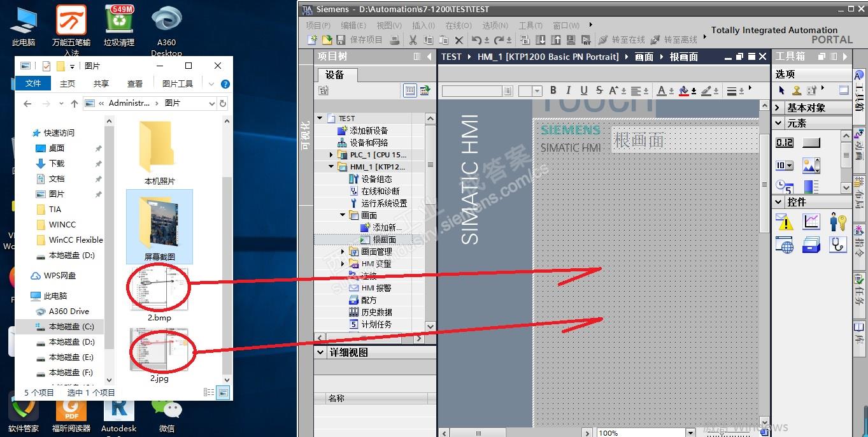
Task: Collapse the 元素 toolbox section
Action: tap(778, 124)
